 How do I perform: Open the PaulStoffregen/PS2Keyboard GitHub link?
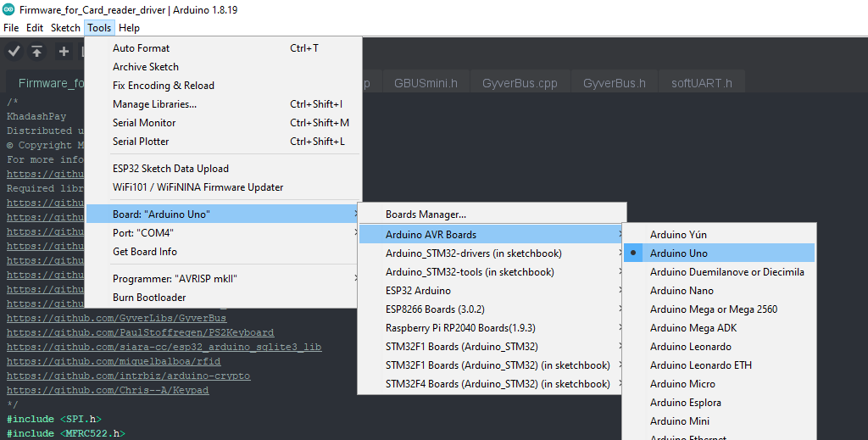141,332
